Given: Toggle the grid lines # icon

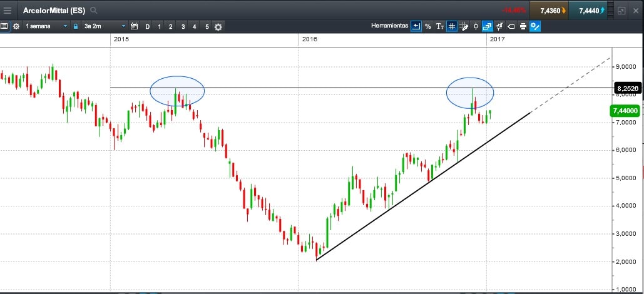Looking at the screenshot, I should [x=452, y=26].
